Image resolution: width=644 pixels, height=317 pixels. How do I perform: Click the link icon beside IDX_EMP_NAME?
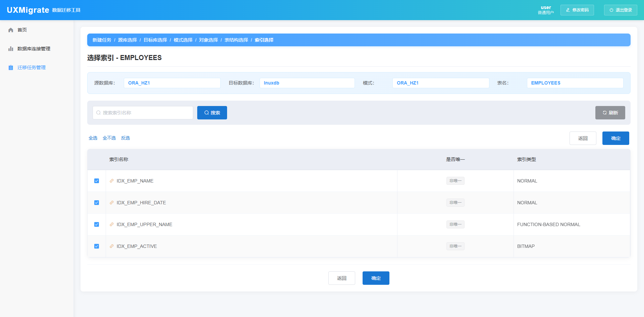coord(112,181)
